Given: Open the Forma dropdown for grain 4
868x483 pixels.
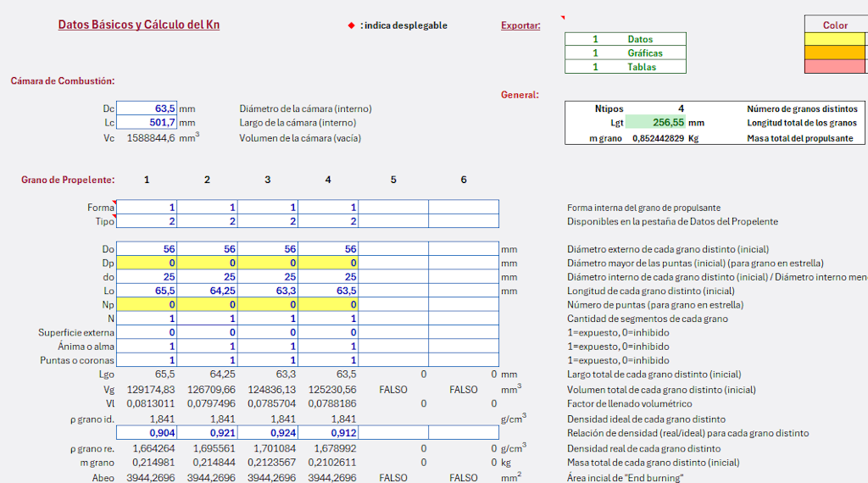Looking at the screenshot, I should 328,208.
